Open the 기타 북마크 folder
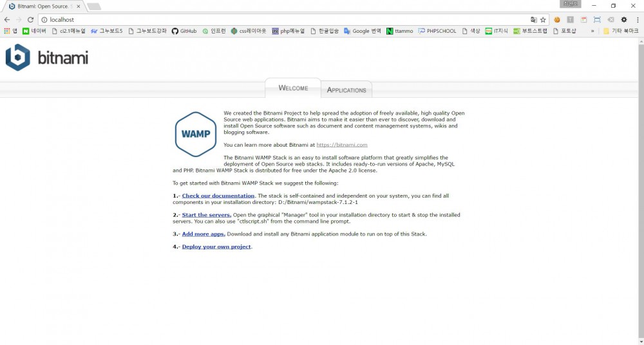Viewport: 644px width, 345px height. [621, 31]
